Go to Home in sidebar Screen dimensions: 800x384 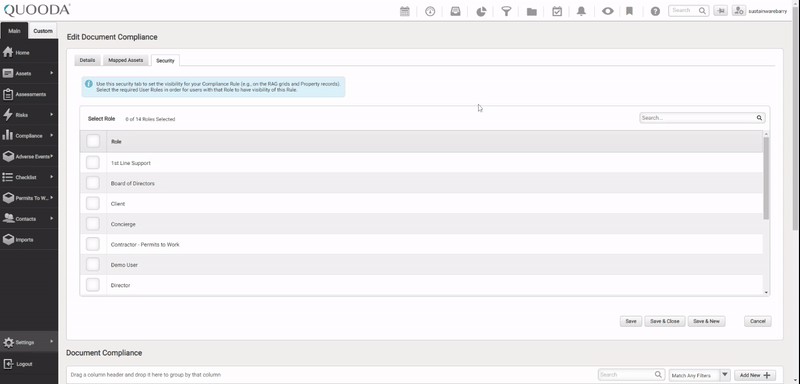(x=29, y=53)
